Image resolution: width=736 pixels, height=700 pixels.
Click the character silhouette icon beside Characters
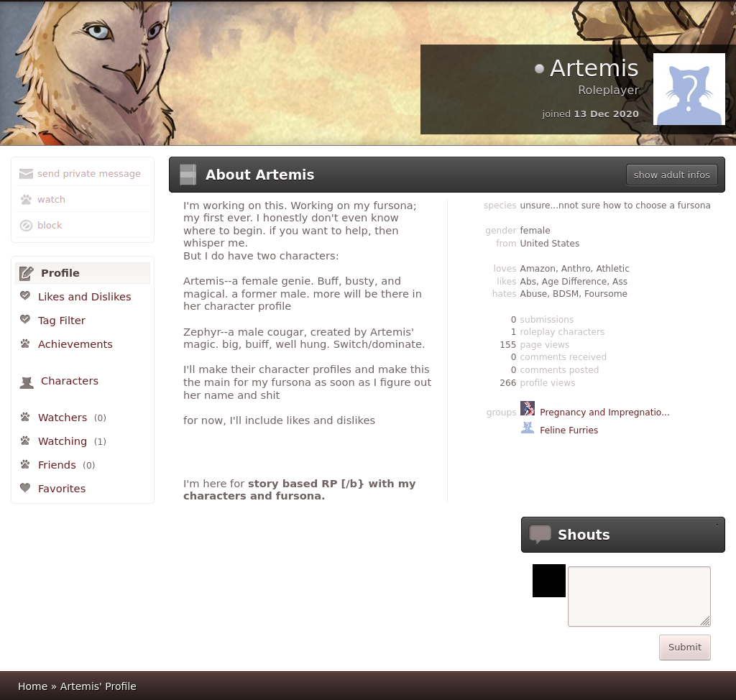click(x=27, y=382)
